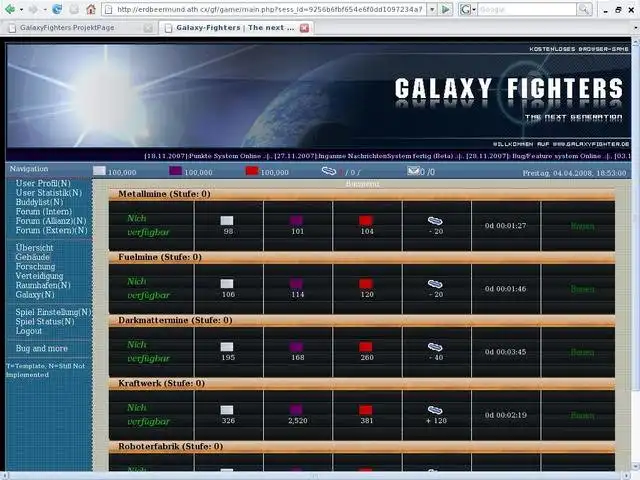Image resolution: width=640 pixels, height=480 pixels.
Task: Click the energy chain icon in Kraftwerk row
Action: [435, 410]
